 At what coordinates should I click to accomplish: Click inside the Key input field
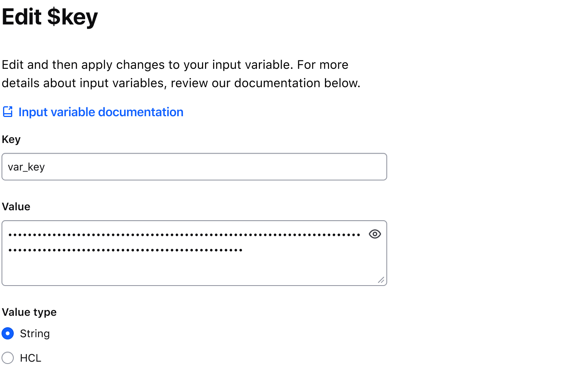(x=191, y=167)
